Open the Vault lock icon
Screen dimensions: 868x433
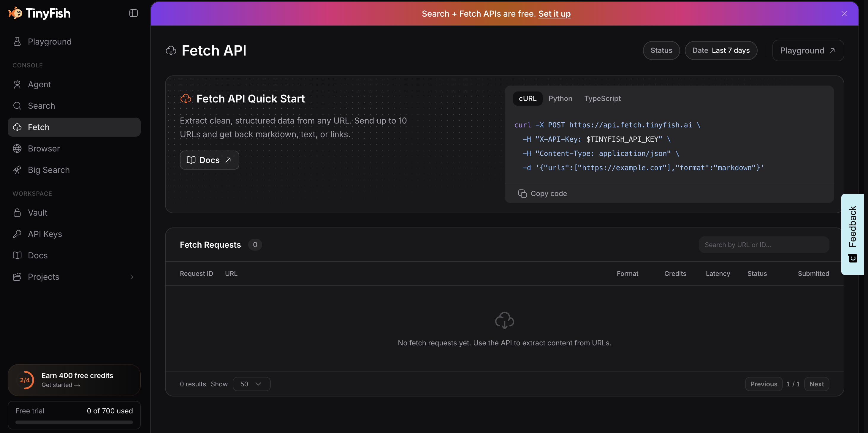[17, 213]
